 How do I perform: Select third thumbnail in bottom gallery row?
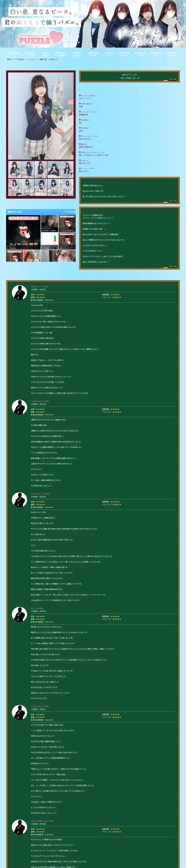41,187
